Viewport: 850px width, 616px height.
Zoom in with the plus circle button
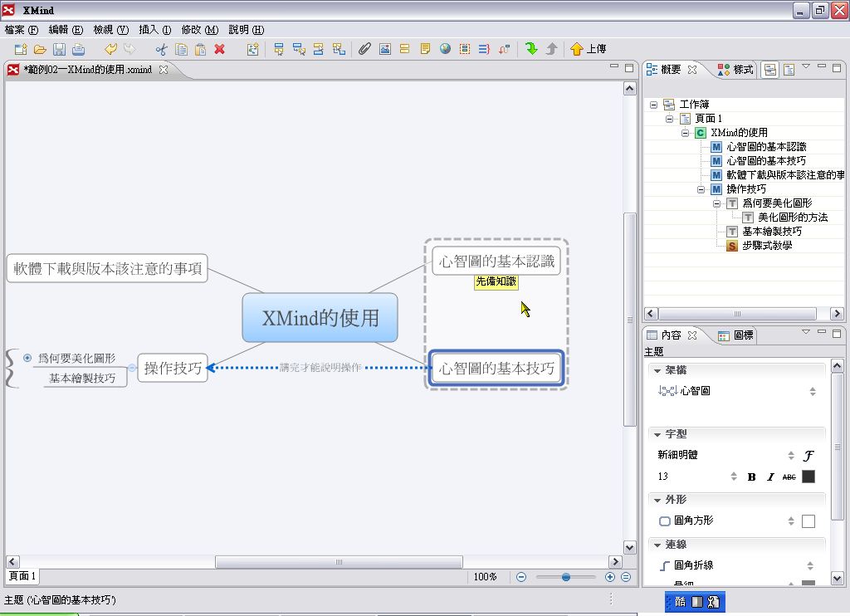click(610, 577)
